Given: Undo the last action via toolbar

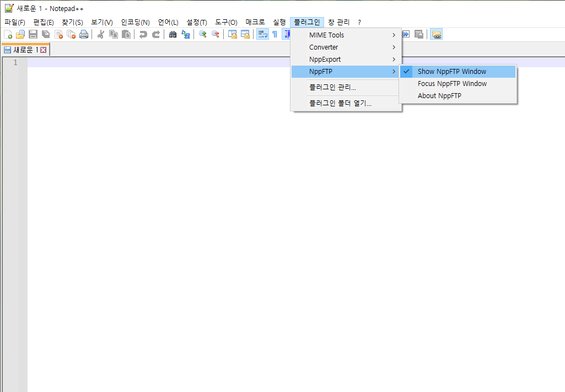Looking at the screenshot, I should pyautogui.click(x=143, y=35).
